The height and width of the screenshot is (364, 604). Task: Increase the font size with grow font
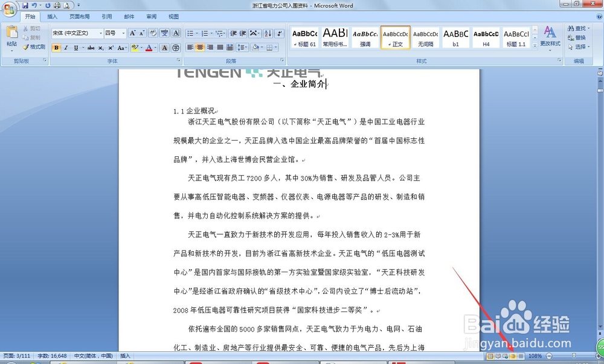(132, 33)
